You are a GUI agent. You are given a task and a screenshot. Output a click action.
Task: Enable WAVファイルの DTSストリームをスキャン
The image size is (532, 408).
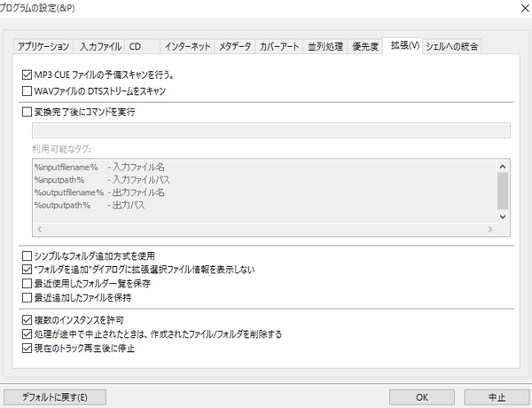coord(27,91)
